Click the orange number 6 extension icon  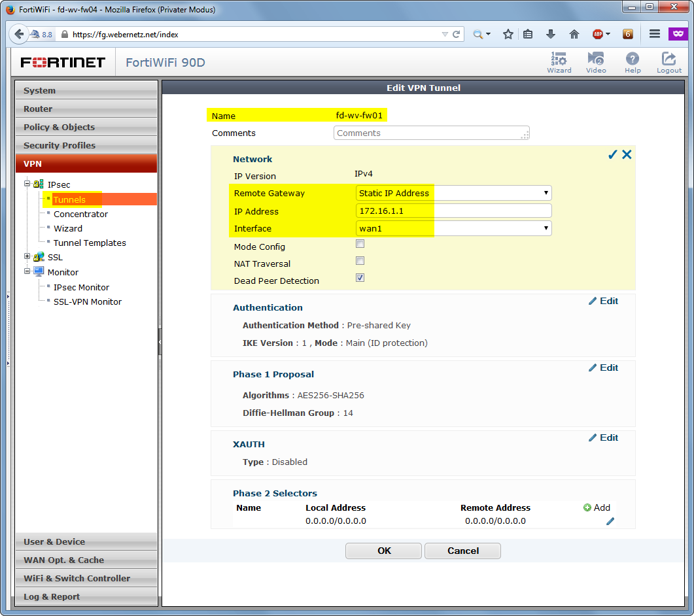(628, 34)
